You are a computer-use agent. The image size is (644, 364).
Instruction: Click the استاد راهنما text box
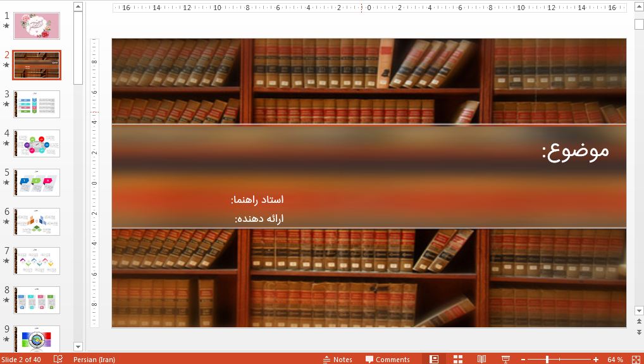(257, 198)
